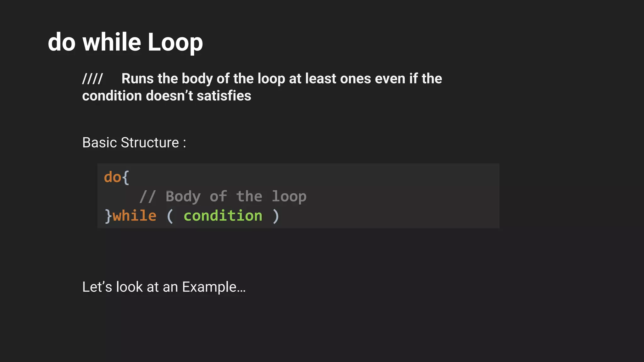Click the closing brace before 'while'
The height and width of the screenshot is (362, 644).
tap(108, 216)
